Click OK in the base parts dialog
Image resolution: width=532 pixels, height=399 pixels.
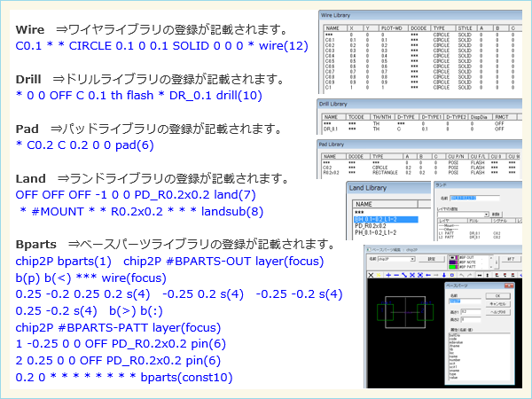coord(497,295)
